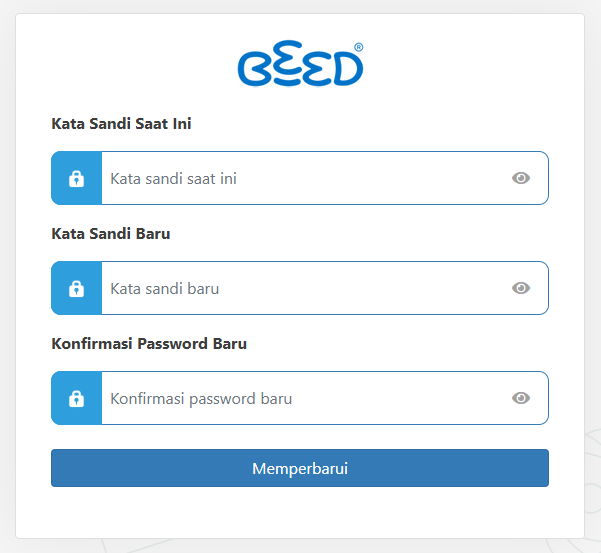Reveal the new password with eye icon

coord(521,288)
